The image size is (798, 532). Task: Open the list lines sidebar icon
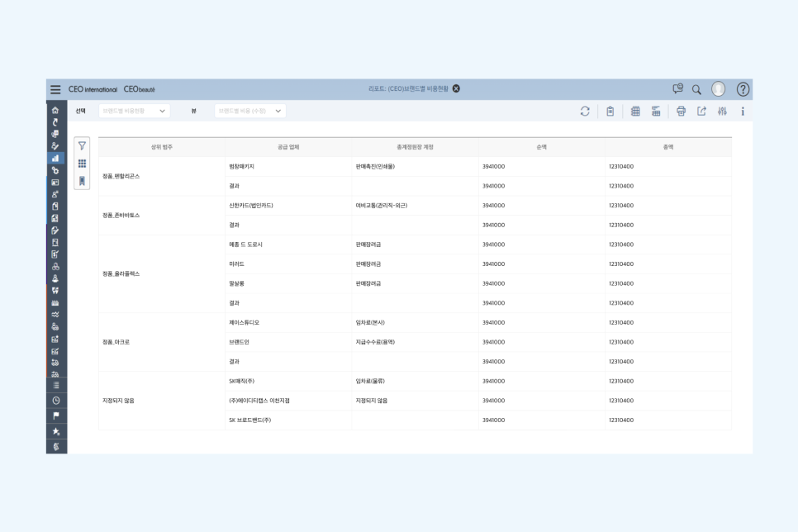coord(56,386)
